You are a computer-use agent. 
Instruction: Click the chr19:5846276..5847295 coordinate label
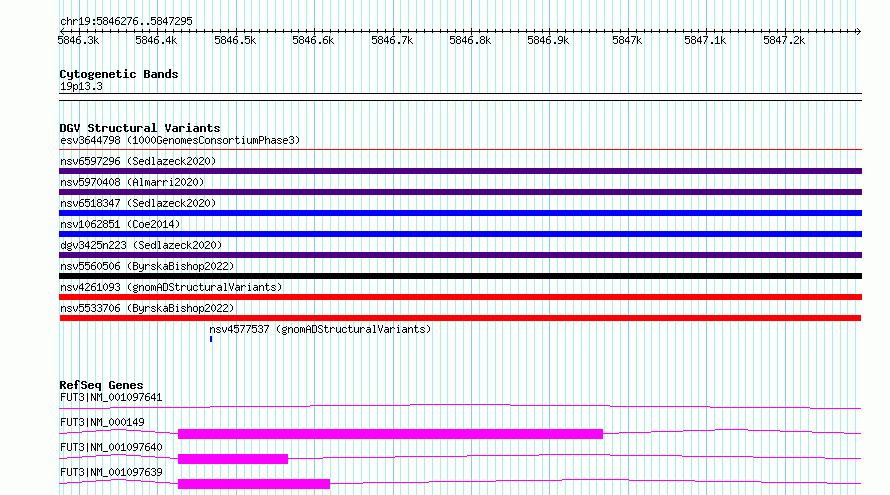[126, 21]
